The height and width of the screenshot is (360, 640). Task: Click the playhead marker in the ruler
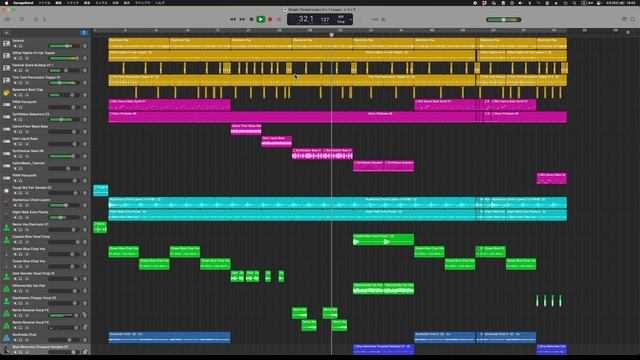coord(331,35)
